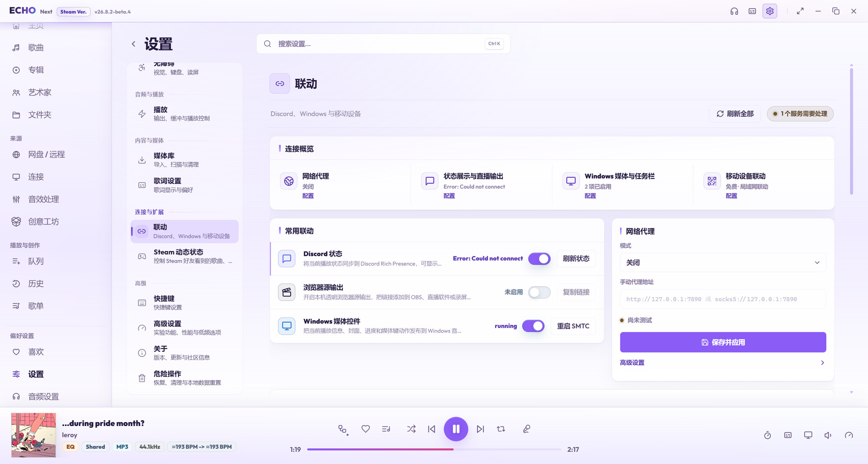Click the 浏览器源输出 clapper icon
This screenshot has height=464, width=868.
[x=287, y=292]
